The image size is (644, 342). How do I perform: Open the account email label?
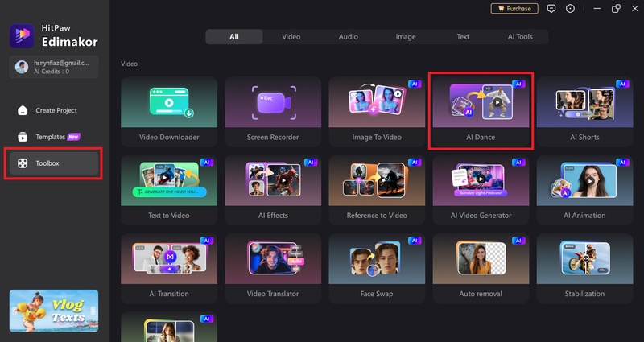click(x=61, y=63)
